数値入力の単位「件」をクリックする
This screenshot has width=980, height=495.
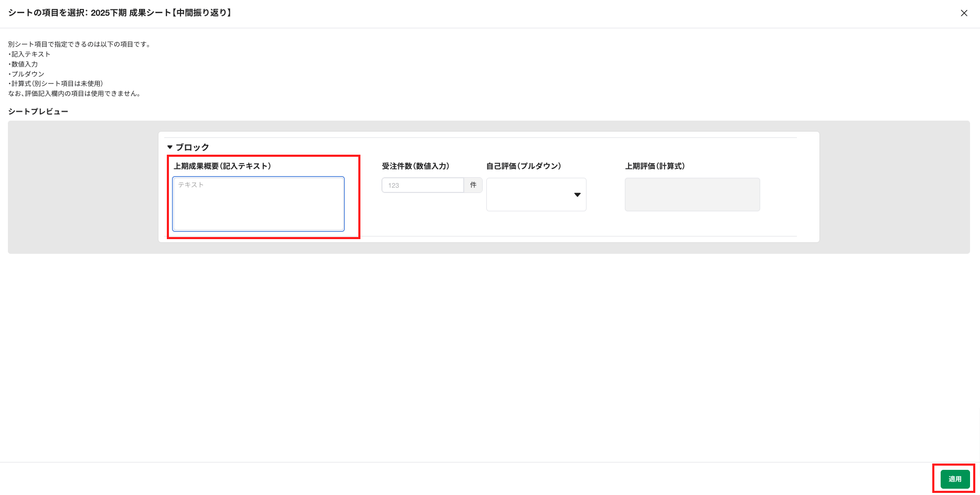pos(473,185)
